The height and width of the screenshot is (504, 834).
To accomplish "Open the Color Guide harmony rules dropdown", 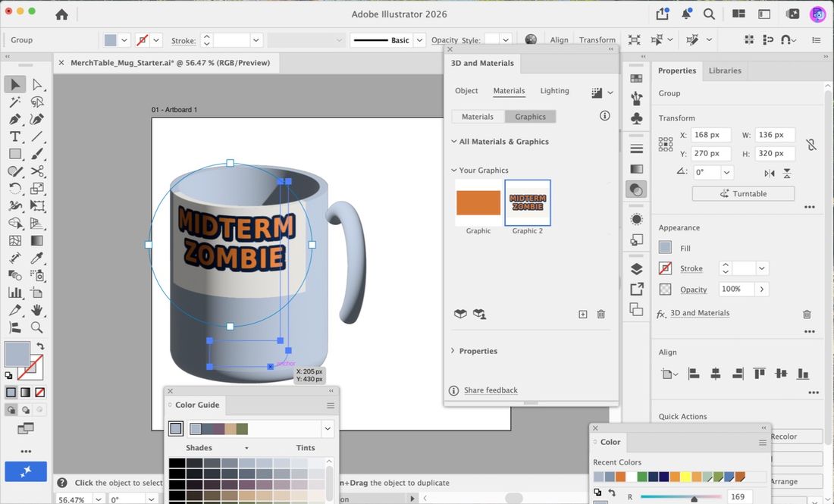I will (x=328, y=428).
